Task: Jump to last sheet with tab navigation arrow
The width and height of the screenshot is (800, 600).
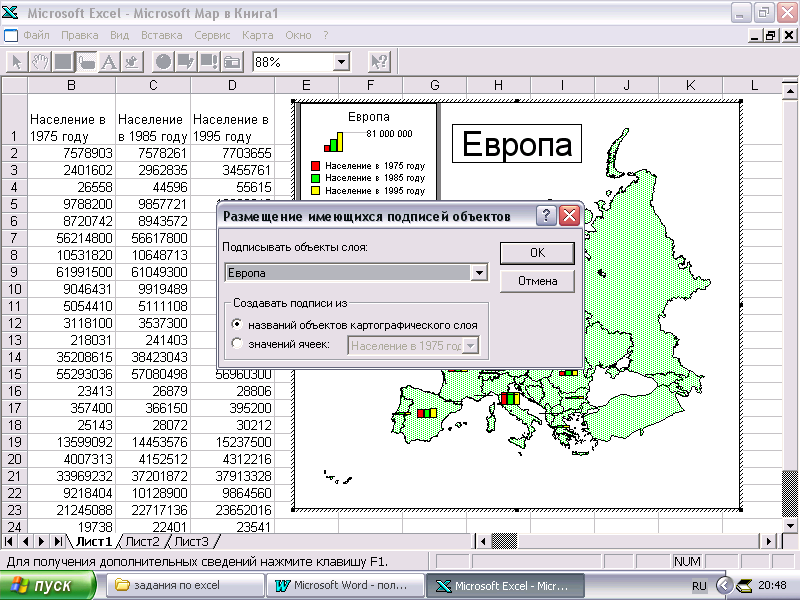Action: pos(58,541)
